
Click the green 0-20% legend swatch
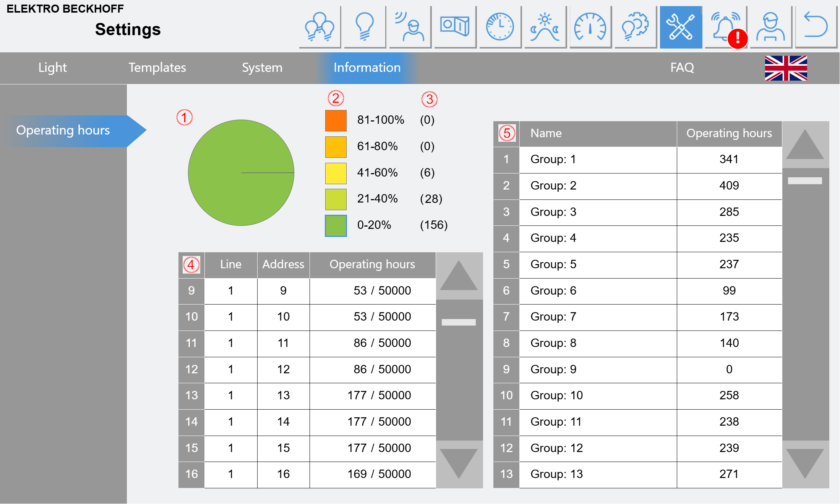coord(336,225)
